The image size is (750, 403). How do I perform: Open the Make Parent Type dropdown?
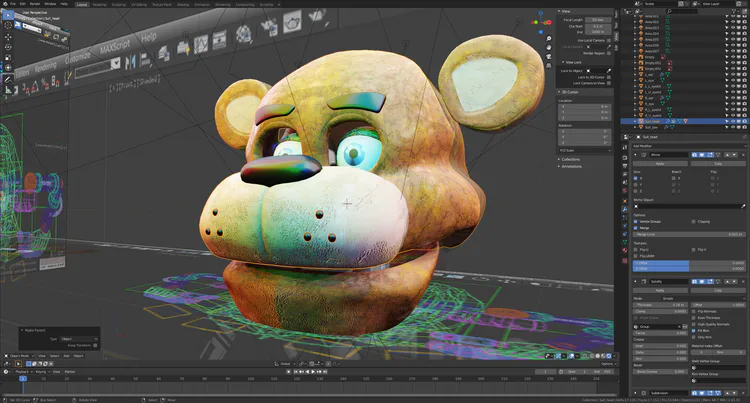pos(79,339)
